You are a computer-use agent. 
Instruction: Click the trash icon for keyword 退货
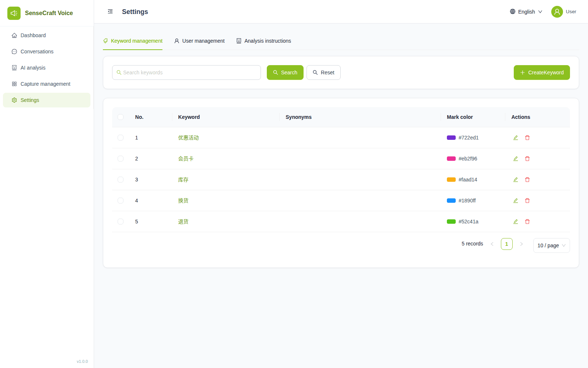coord(527,222)
